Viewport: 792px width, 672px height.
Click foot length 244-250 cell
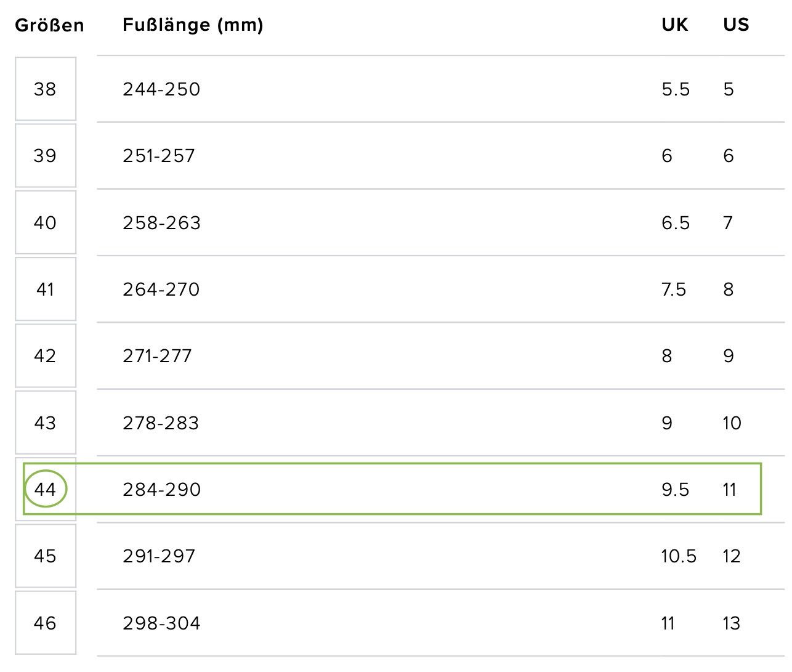click(161, 89)
